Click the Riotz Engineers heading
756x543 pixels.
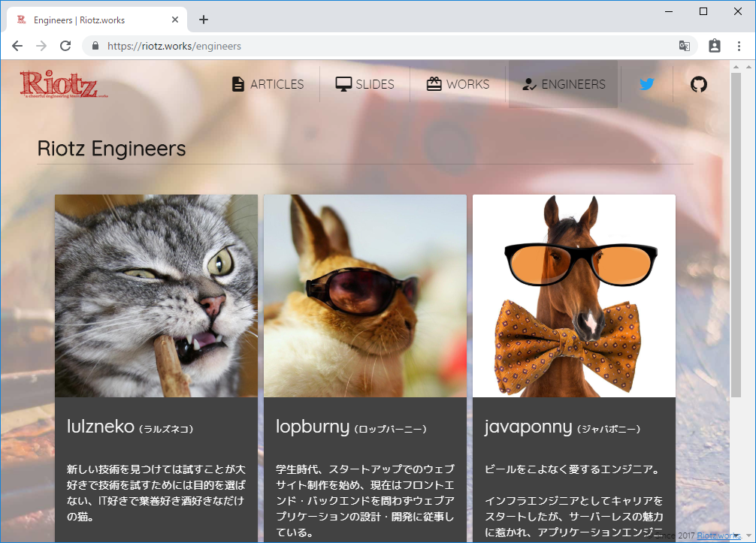tap(111, 149)
